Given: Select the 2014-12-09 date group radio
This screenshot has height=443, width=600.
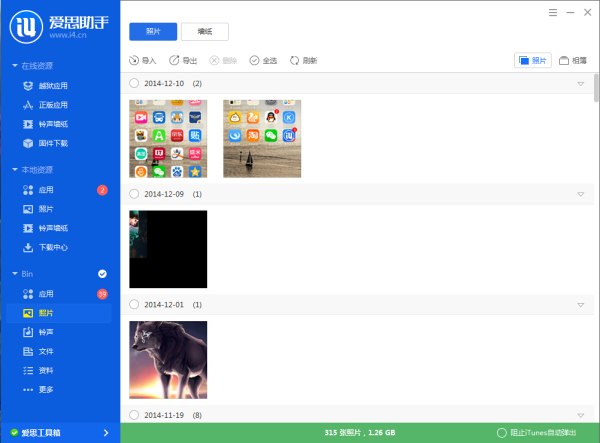Looking at the screenshot, I should (134, 194).
